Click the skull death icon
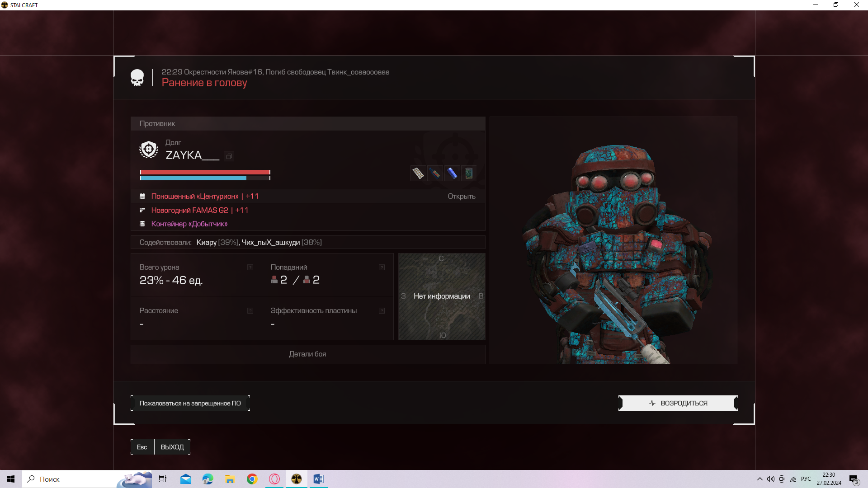 pyautogui.click(x=137, y=78)
